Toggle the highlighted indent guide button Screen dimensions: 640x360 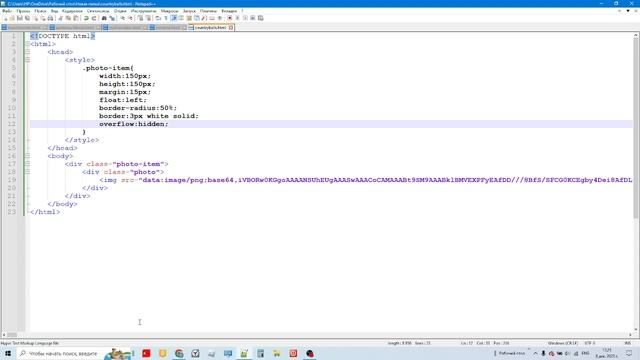click(174, 18)
